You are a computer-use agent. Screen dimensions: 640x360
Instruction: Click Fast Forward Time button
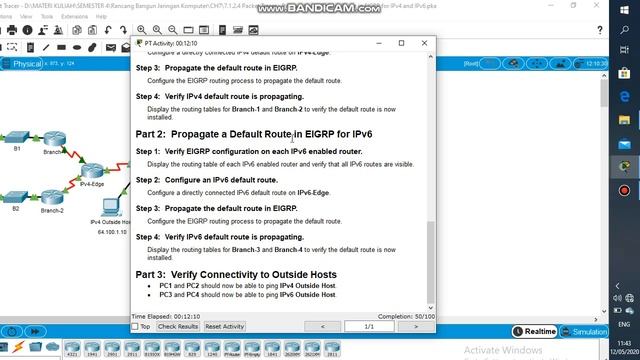[36, 331]
